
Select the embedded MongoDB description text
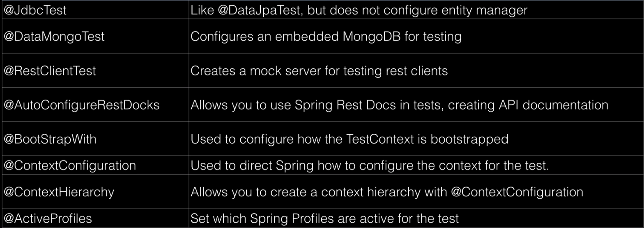click(326, 37)
